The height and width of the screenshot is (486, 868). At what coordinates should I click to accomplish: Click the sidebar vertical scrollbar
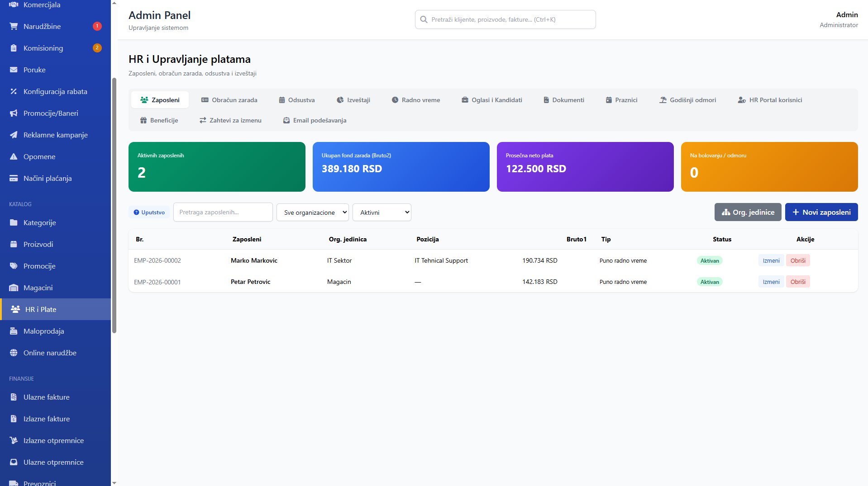point(114,206)
